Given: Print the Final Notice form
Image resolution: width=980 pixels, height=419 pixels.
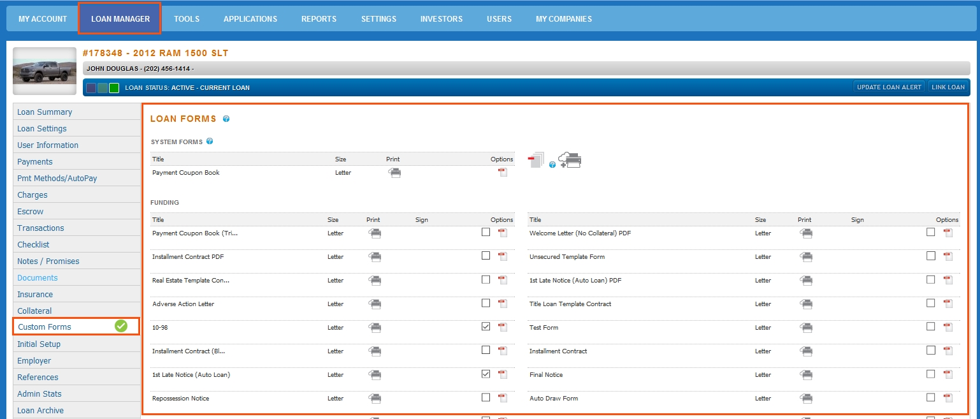Looking at the screenshot, I should pyautogui.click(x=807, y=375).
